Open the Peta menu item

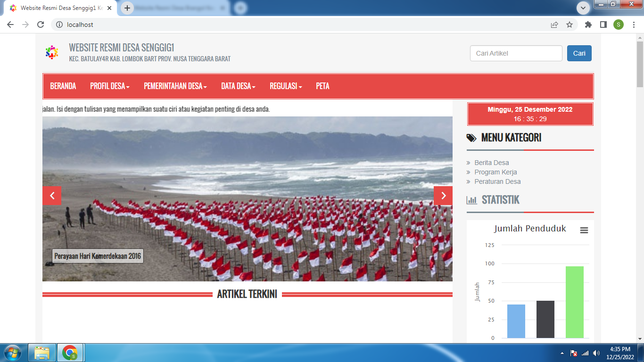tap(322, 86)
